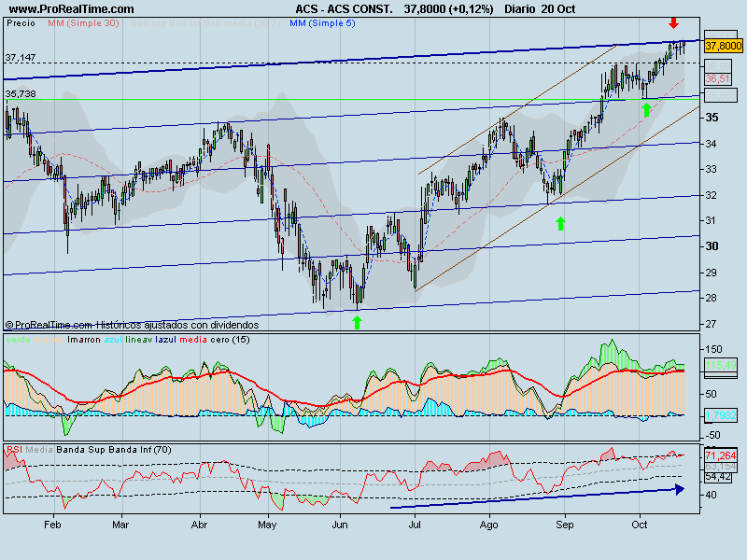Click the cyan 1,7982 indicator value box
This screenshot has height=560, width=747.
click(x=721, y=415)
